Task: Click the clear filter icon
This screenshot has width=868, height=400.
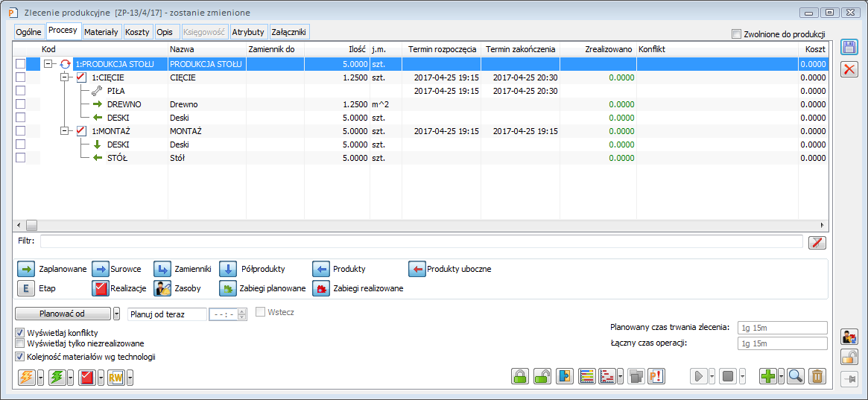Action: click(x=817, y=241)
